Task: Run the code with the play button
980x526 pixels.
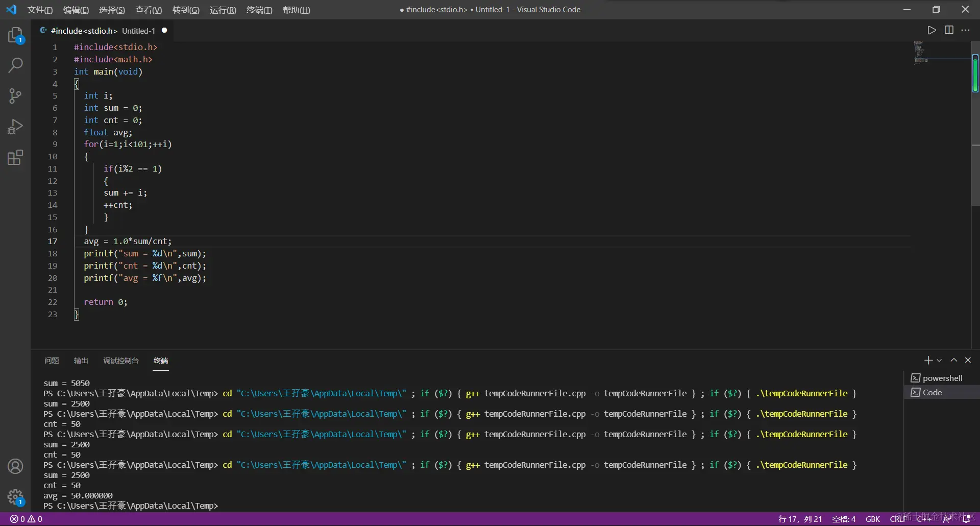Action: pyautogui.click(x=932, y=30)
